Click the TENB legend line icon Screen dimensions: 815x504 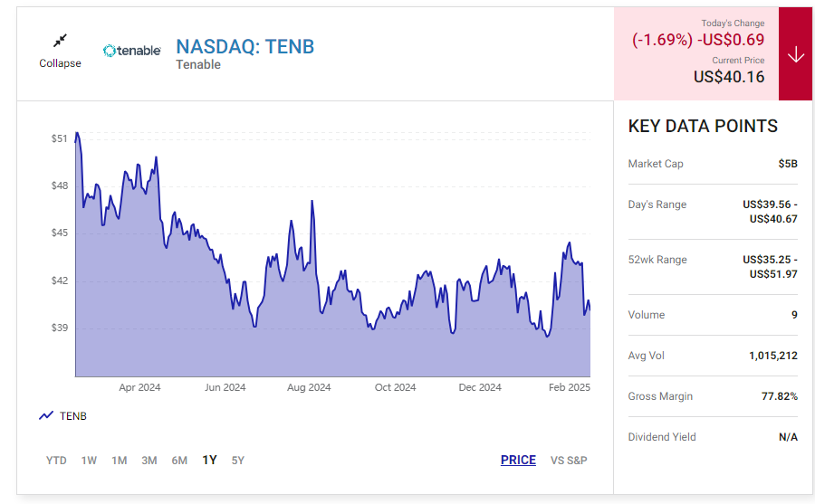(x=46, y=415)
